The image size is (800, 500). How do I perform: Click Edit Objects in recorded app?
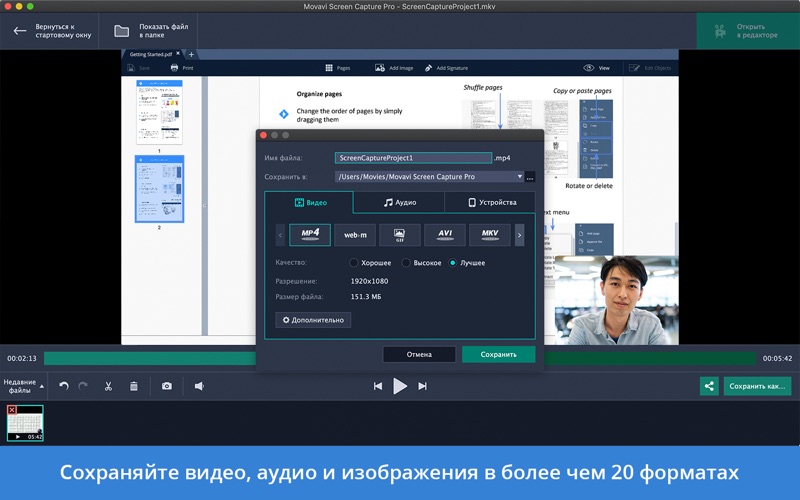[649, 68]
